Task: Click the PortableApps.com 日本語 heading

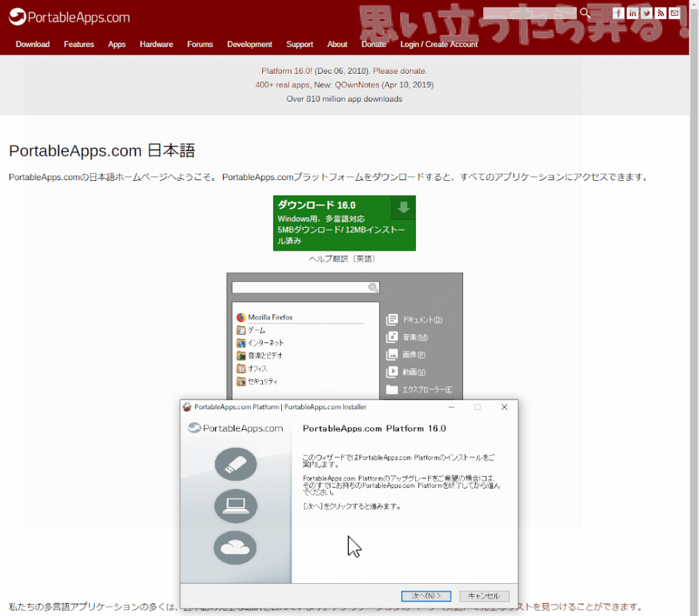Action: (102, 151)
